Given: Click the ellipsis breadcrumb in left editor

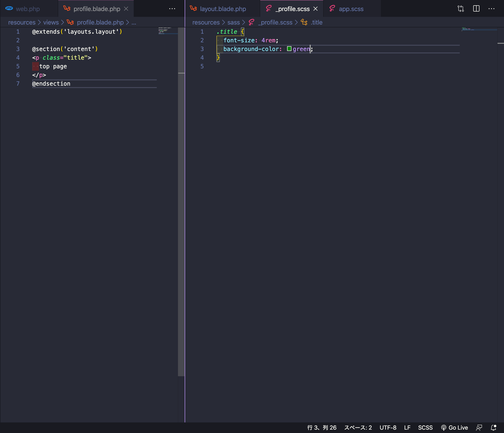Looking at the screenshot, I should coord(134,22).
